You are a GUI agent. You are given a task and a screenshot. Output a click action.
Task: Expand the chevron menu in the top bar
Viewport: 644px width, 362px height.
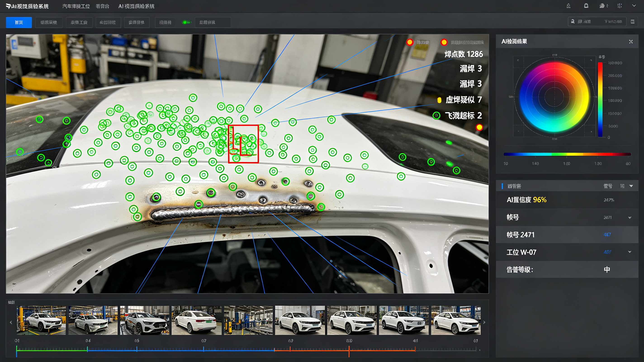(634, 5)
